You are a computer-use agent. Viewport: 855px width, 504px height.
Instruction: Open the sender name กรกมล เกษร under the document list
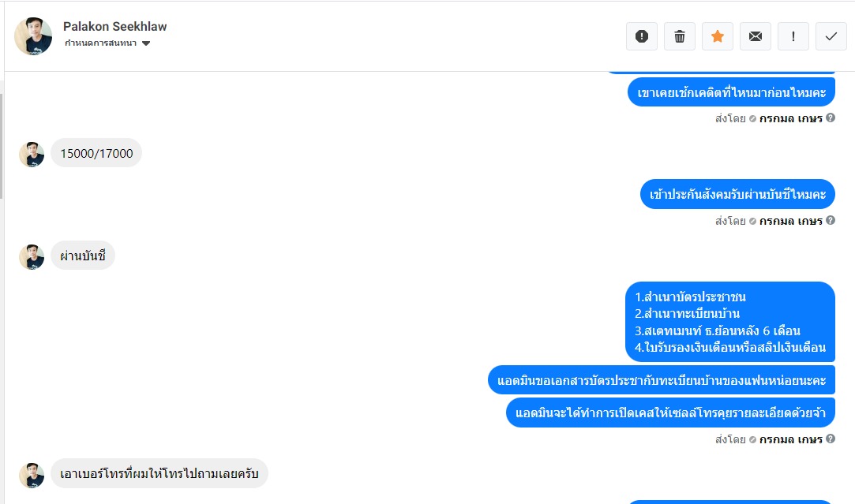pos(790,439)
